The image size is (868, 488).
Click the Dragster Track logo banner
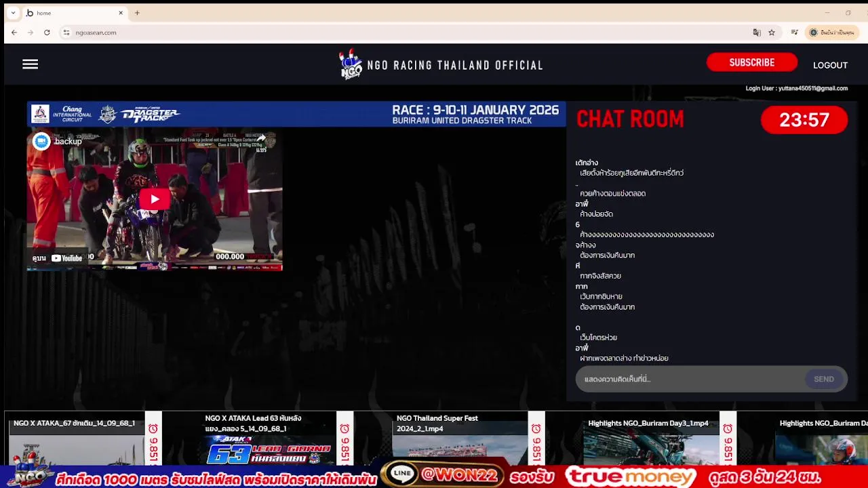[140, 115]
